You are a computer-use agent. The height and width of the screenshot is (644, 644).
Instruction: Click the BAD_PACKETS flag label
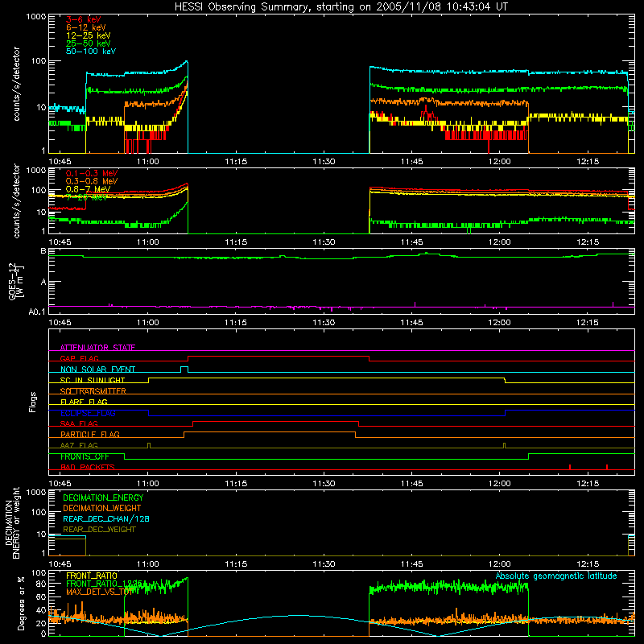[x=88, y=467]
